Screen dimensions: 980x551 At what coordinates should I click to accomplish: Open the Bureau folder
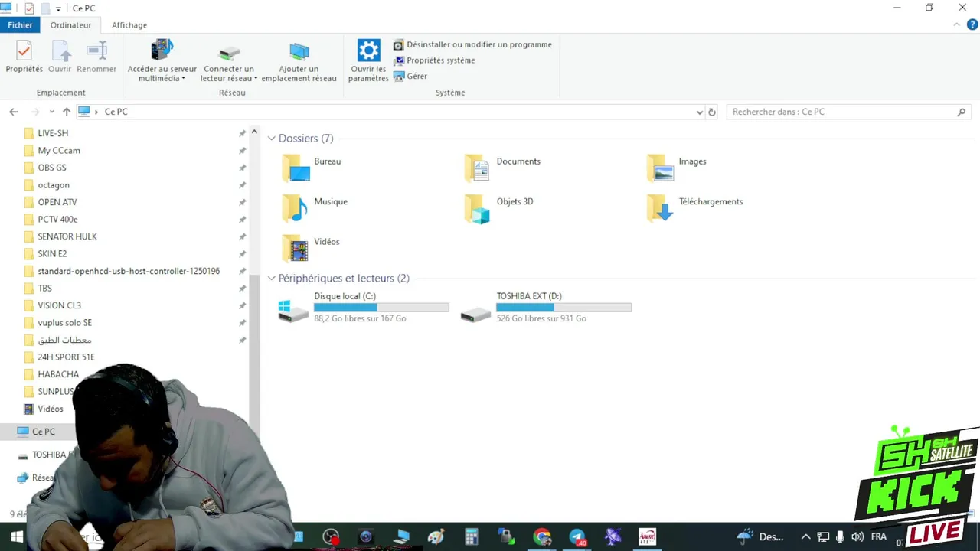click(312, 168)
